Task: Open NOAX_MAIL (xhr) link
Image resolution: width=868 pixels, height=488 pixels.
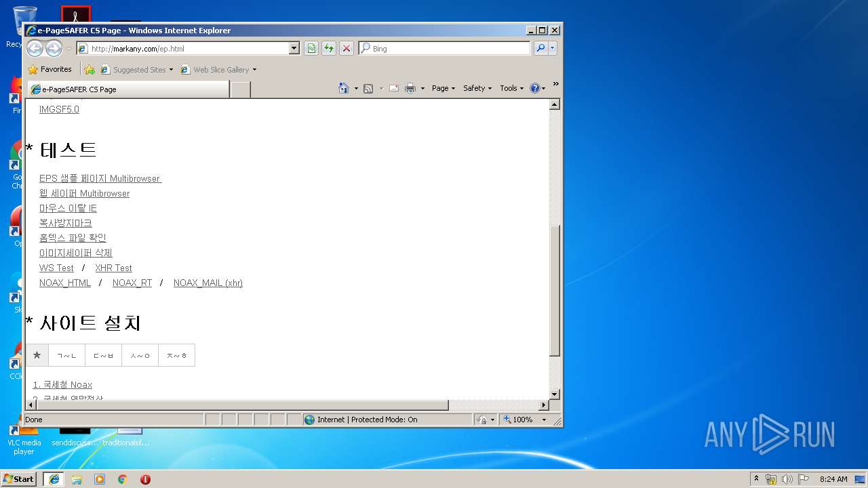Action: tap(208, 283)
